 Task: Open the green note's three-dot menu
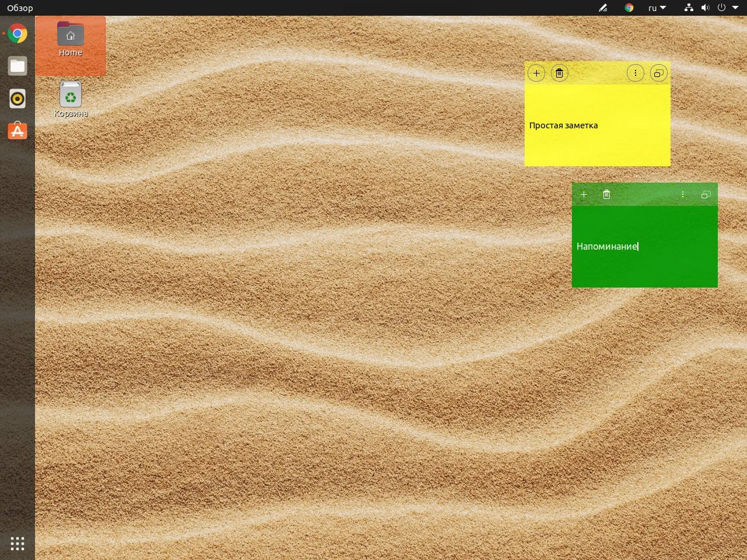tap(683, 194)
